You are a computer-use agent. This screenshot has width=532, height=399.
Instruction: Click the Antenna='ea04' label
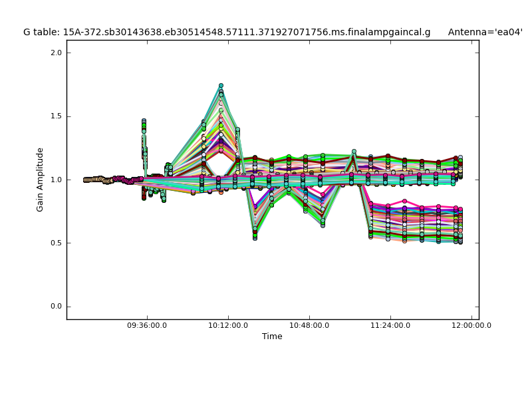click(485, 32)
